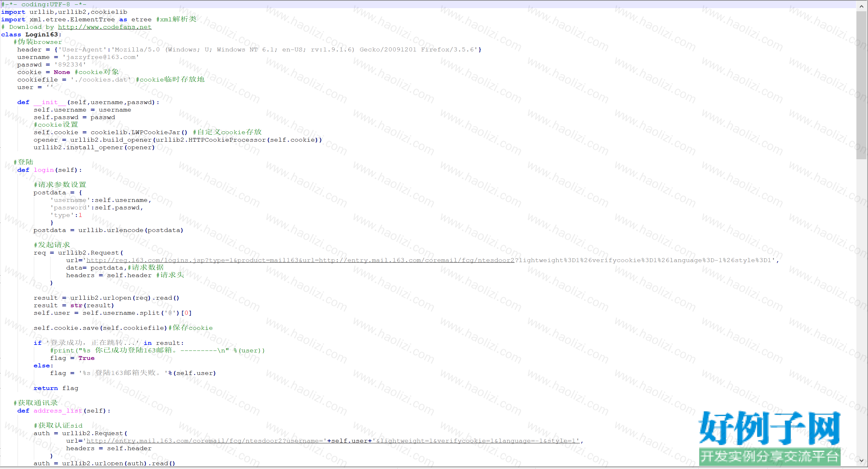Click the commented-out #print line
The image size is (868, 469).
157,350
